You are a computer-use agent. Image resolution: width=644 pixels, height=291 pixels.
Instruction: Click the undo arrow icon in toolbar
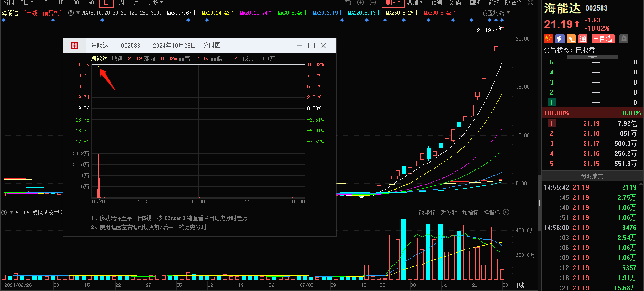click(348, 3)
